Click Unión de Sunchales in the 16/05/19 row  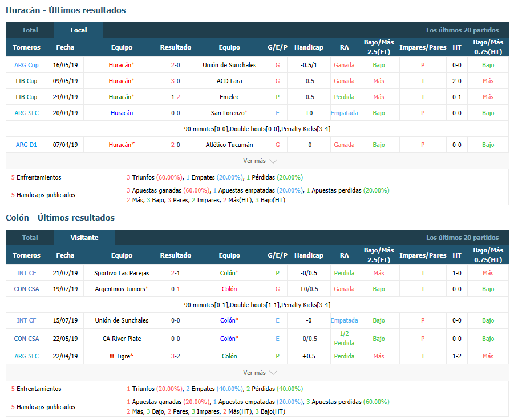[x=229, y=65]
